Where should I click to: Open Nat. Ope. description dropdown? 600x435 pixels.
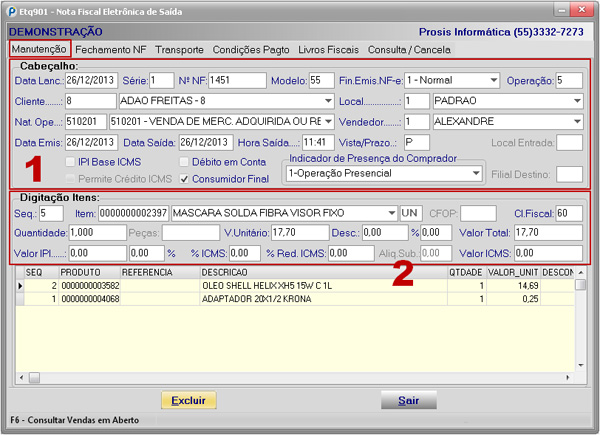click(328, 122)
